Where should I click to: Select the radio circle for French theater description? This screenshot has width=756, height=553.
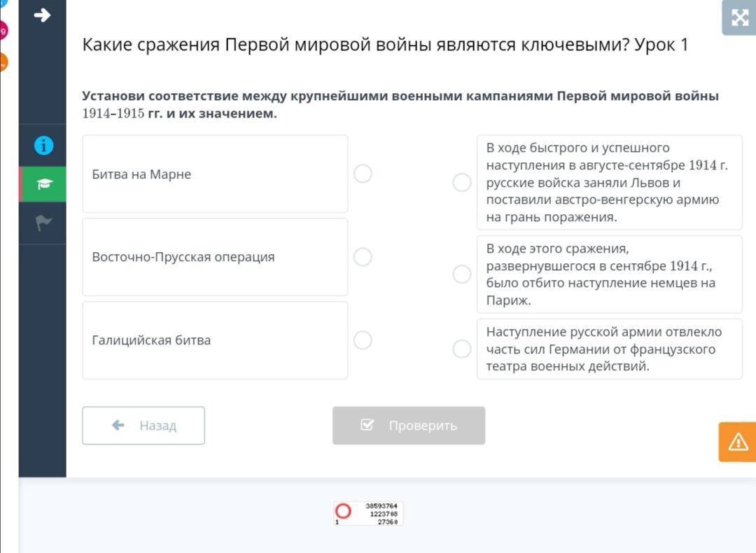[462, 349]
